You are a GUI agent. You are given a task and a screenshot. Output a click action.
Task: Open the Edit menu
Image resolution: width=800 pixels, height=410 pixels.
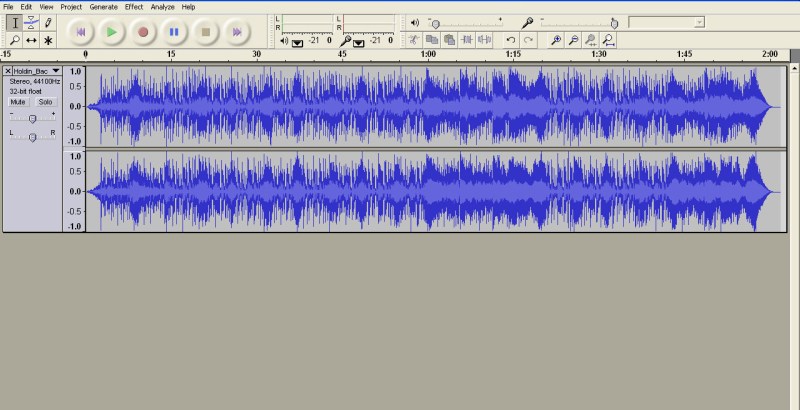coord(26,7)
